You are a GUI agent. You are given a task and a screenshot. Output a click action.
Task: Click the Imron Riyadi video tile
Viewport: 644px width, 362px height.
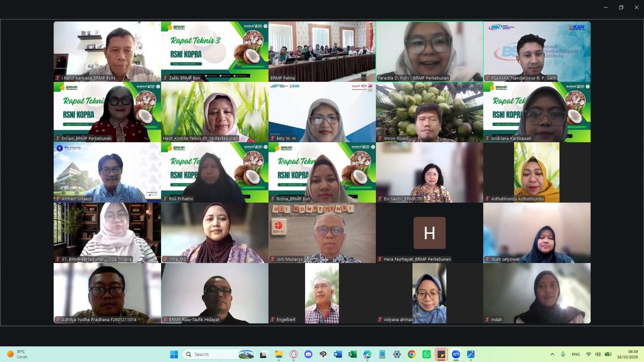click(x=429, y=112)
